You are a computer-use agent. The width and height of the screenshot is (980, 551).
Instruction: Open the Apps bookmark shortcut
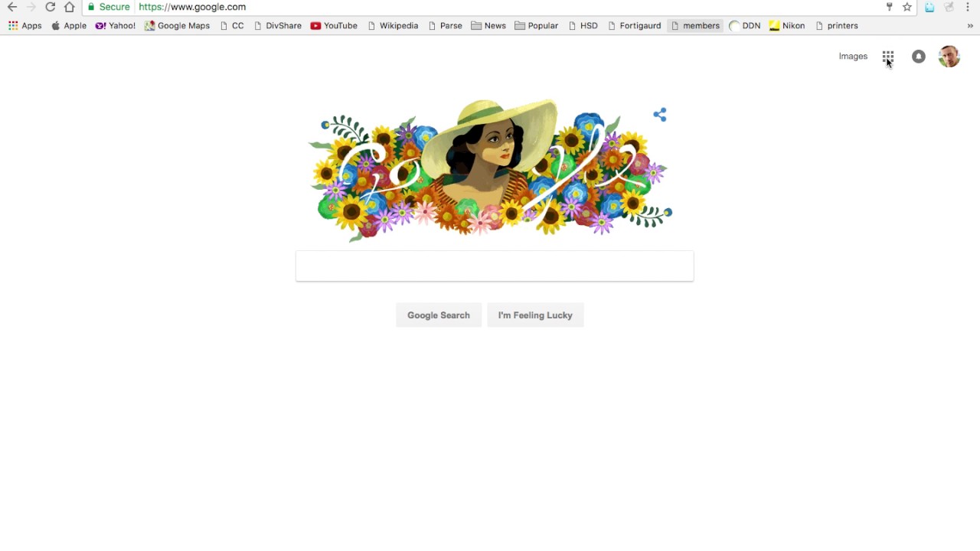[x=25, y=25]
